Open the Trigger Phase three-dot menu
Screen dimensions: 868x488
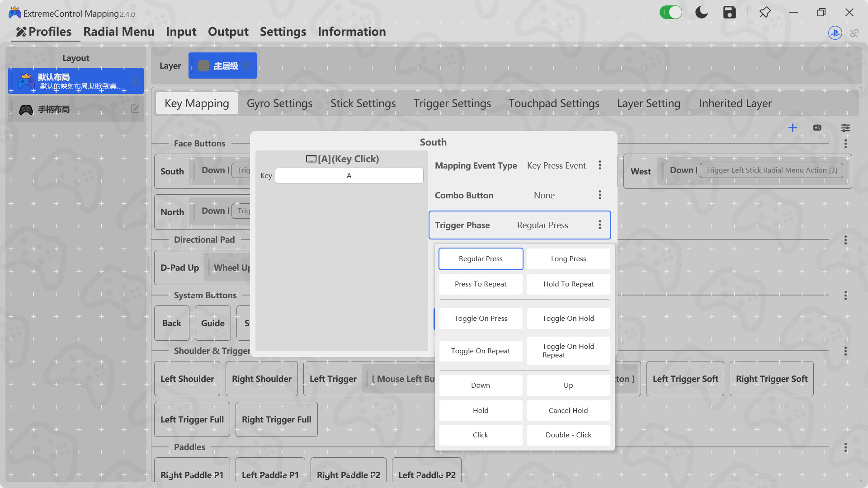click(x=600, y=225)
